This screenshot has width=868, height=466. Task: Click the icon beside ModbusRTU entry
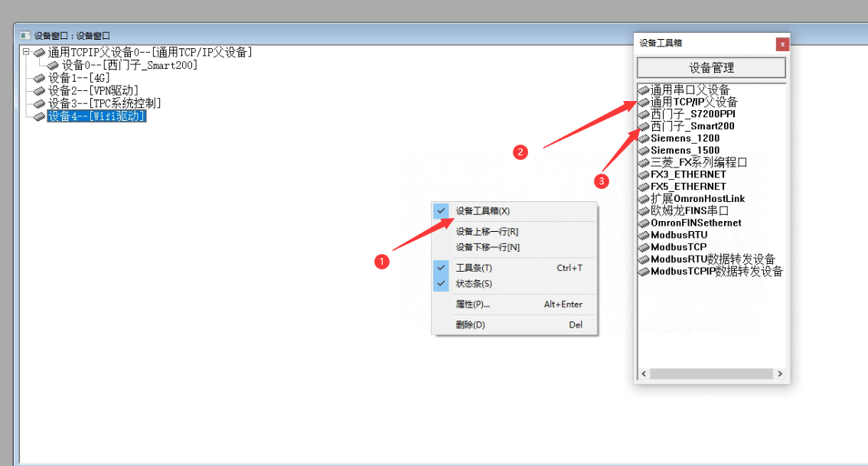click(644, 235)
